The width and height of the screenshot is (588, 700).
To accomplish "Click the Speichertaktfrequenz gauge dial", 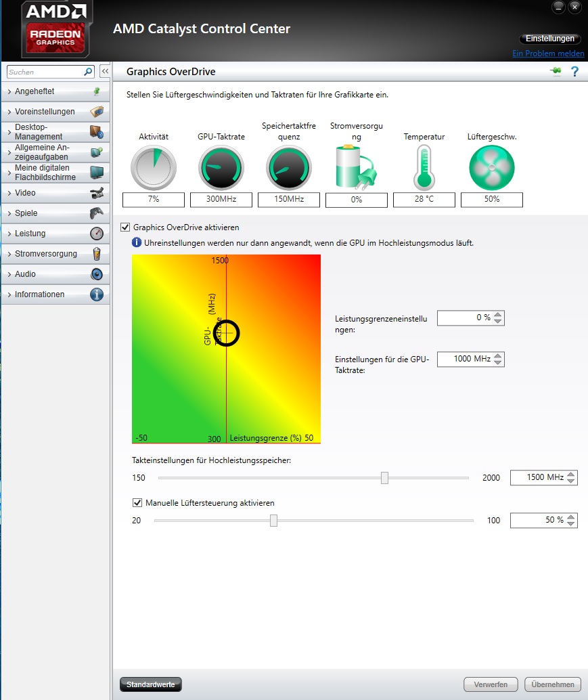I will (289, 168).
